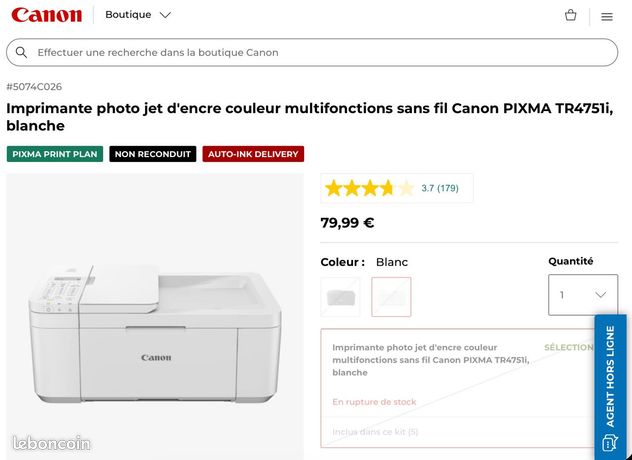Viewport: 632px width, 460px height.
Task: Click the Canon logo
Action: tap(47, 15)
